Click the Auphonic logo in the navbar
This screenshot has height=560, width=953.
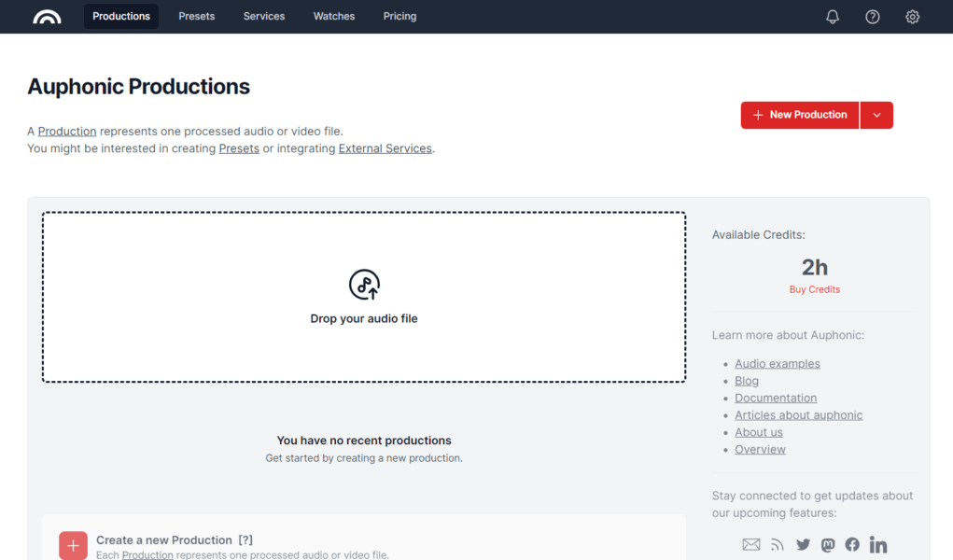click(47, 17)
